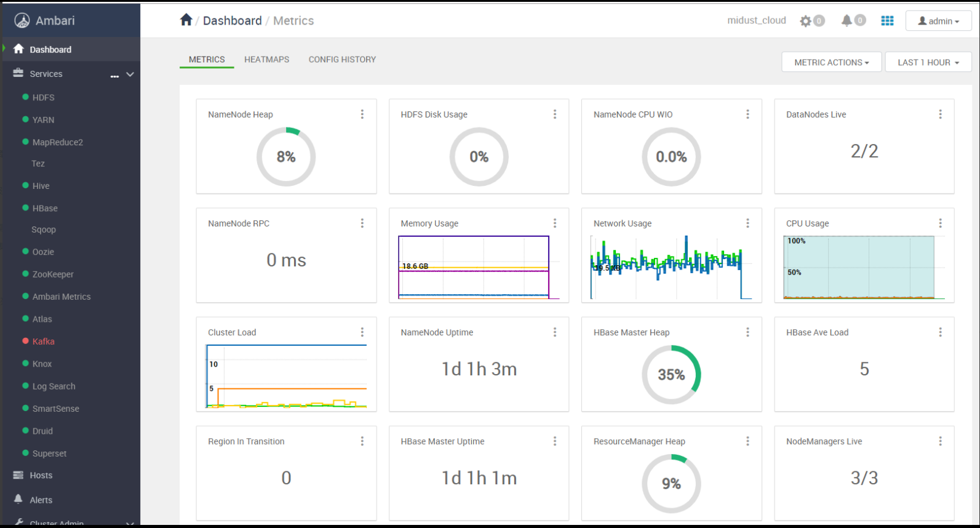Open the Kafka service in red
Image resolution: width=980 pixels, height=528 pixels.
pos(44,342)
